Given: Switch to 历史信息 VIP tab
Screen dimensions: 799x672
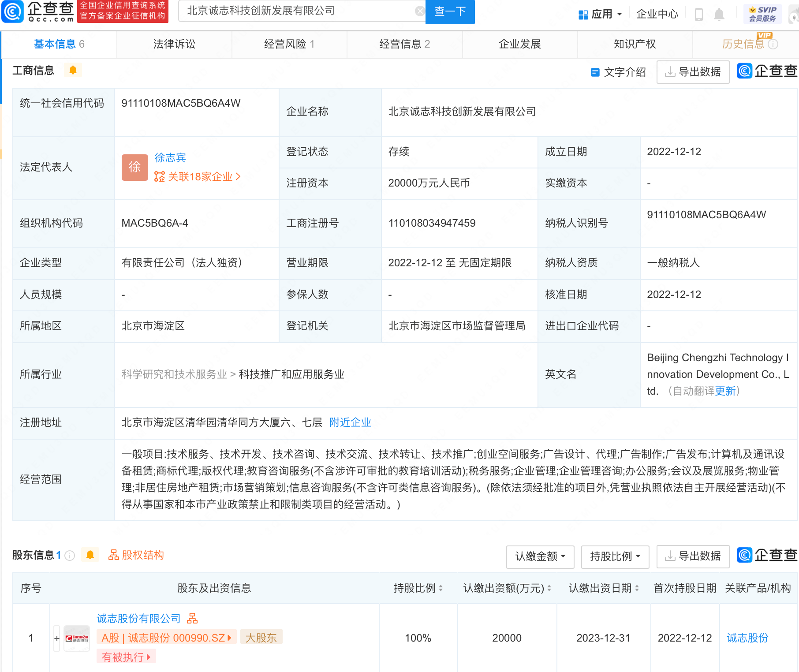Looking at the screenshot, I should (x=745, y=44).
